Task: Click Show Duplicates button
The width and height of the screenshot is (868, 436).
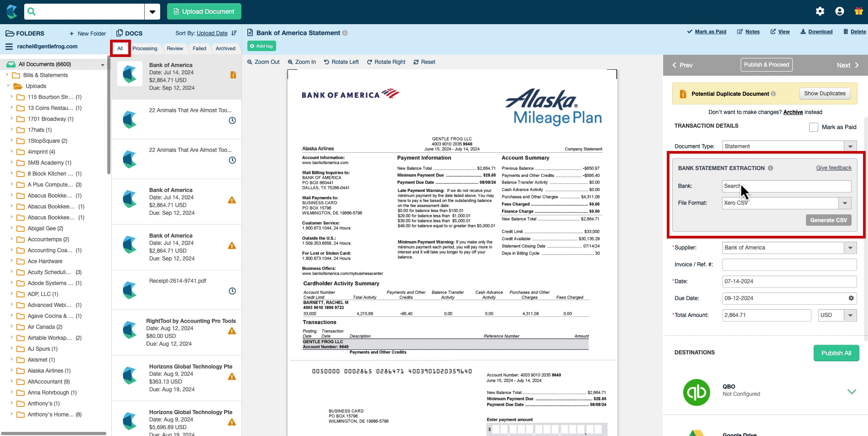Action: tap(825, 93)
